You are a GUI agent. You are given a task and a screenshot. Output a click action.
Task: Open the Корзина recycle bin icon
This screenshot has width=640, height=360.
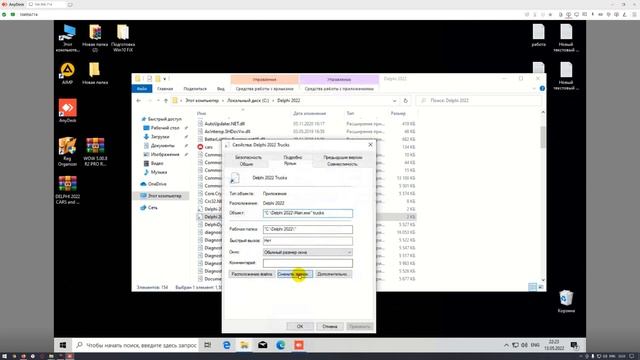tap(566, 301)
